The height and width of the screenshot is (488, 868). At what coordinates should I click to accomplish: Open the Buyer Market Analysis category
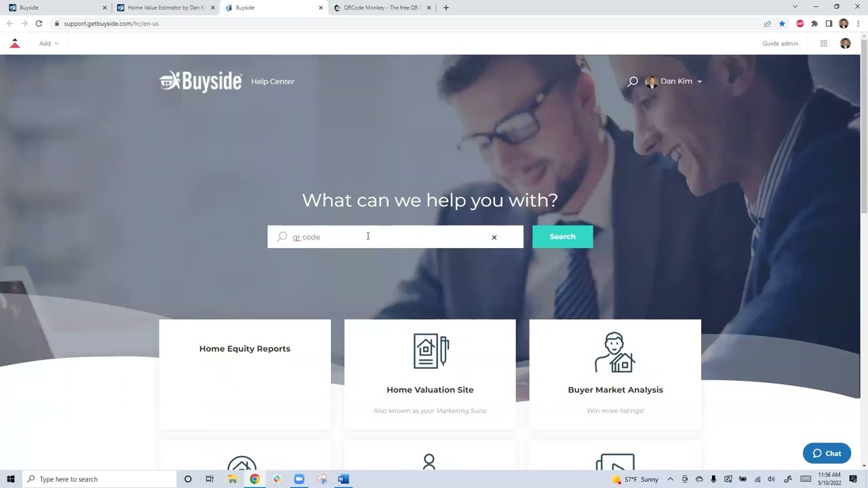coord(615,374)
